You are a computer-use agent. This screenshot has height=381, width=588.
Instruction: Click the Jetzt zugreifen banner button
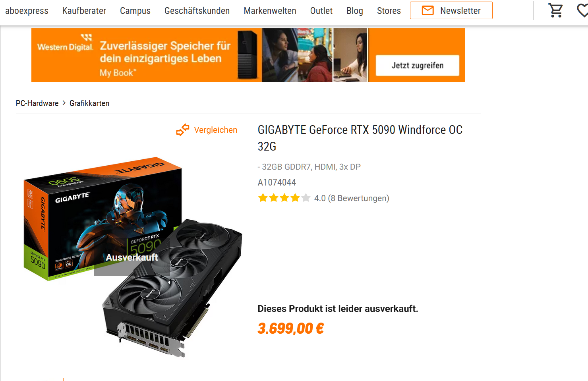(418, 66)
